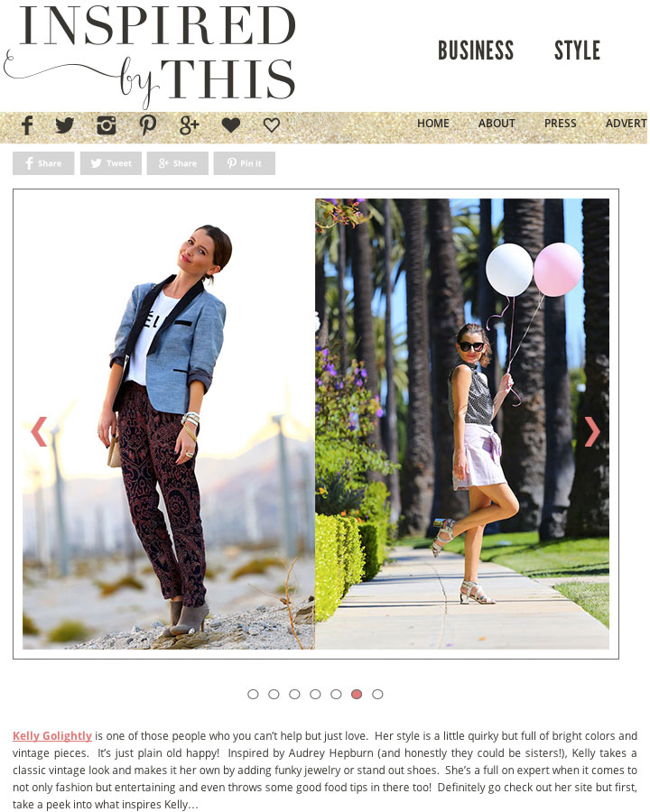The height and width of the screenshot is (812, 650).
Task: Go to next slide with right chevron
Action: [x=592, y=431]
